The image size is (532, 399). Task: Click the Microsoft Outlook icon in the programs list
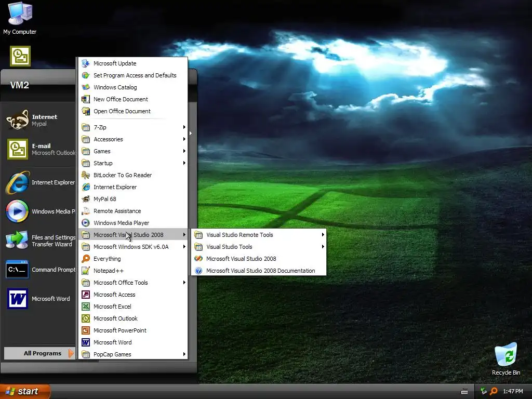pyautogui.click(x=86, y=318)
